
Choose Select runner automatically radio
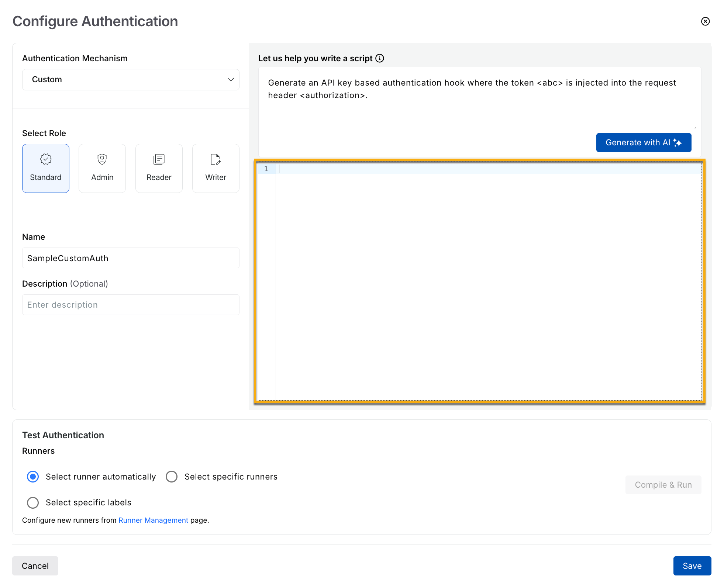coord(33,477)
